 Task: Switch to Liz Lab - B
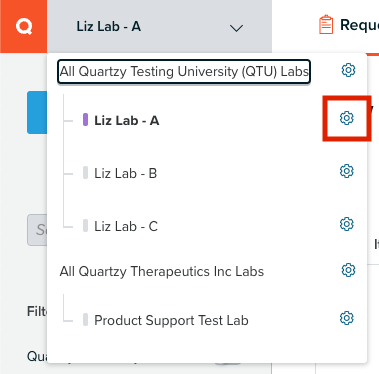click(125, 173)
